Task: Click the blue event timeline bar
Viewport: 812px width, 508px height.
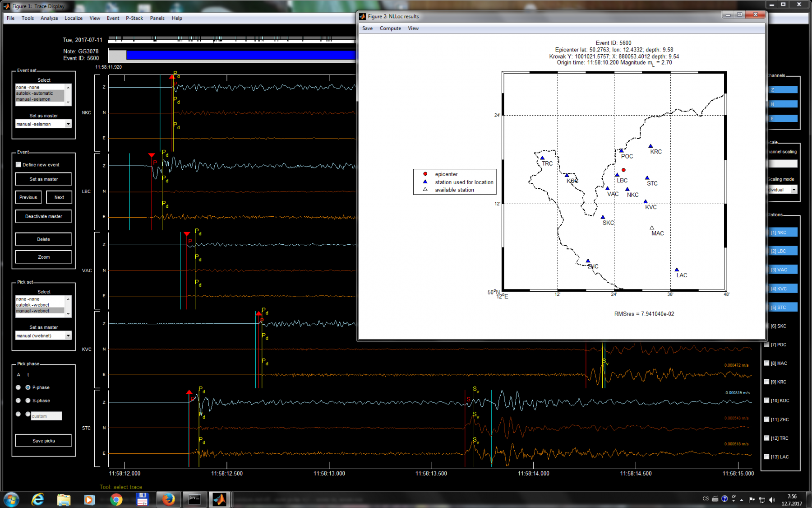Action: click(x=240, y=55)
